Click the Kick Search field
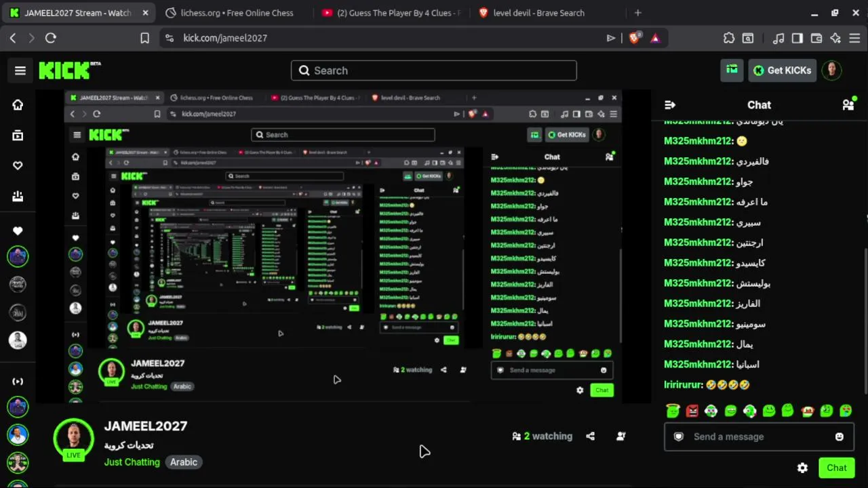 [434, 70]
